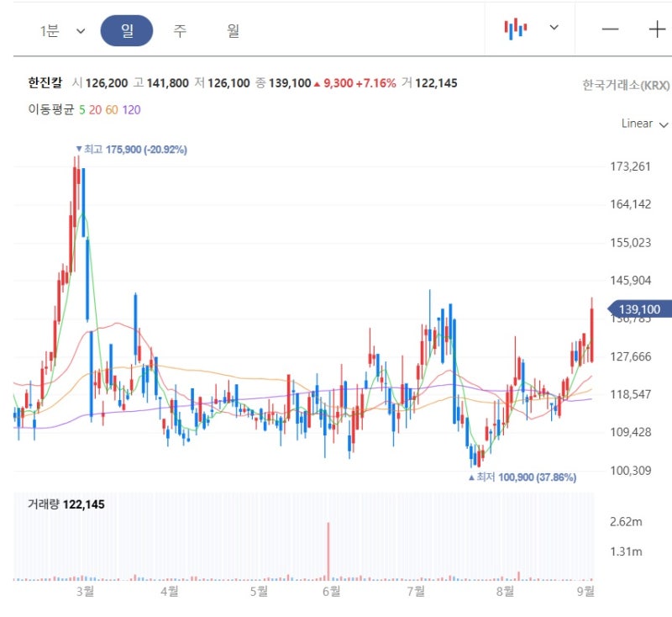Click the 5월 date axis label
The image size is (672, 617).
[x=260, y=591]
